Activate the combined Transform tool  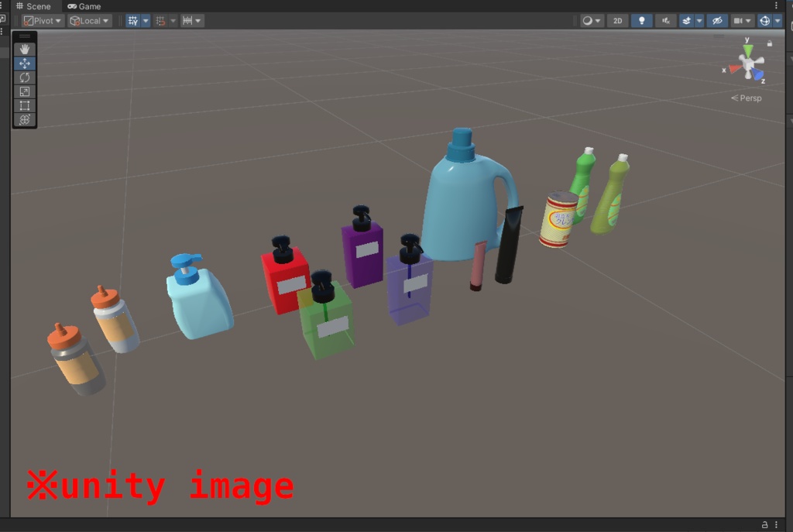click(25, 119)
